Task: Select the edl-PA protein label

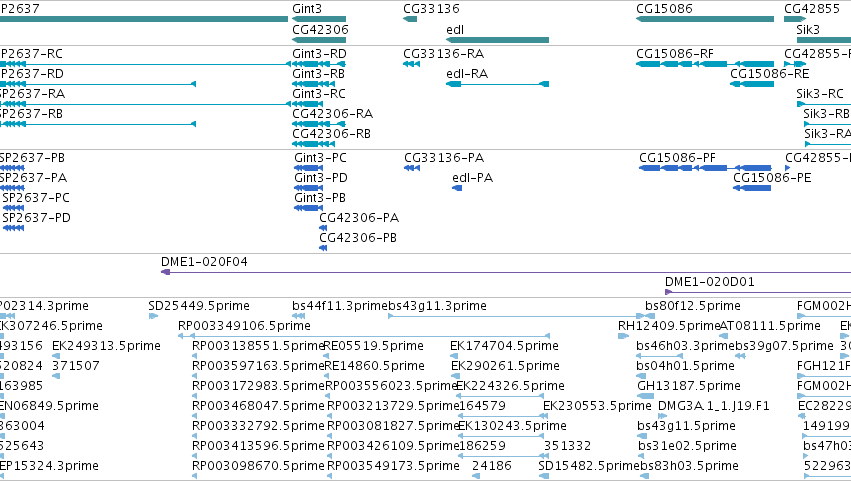Action: [472, 178]
